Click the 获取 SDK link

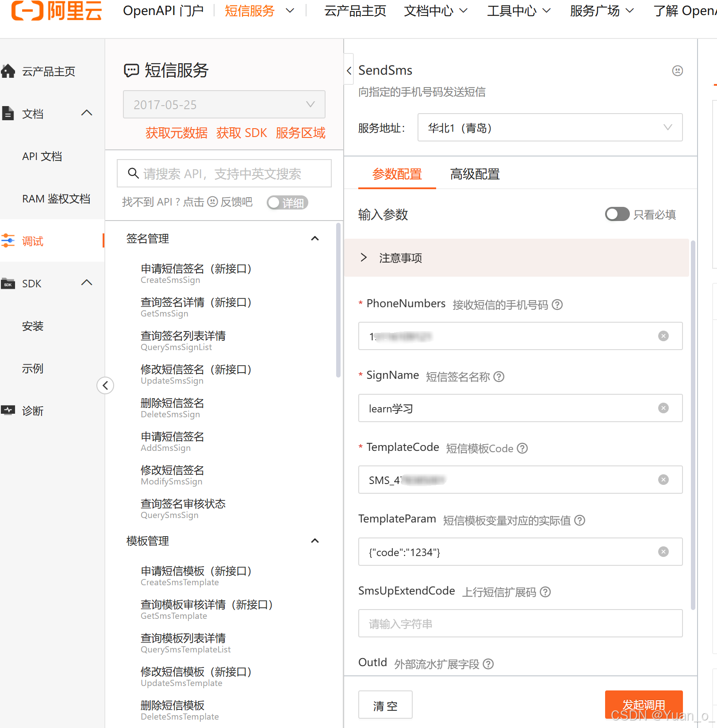tap(242, 133)
